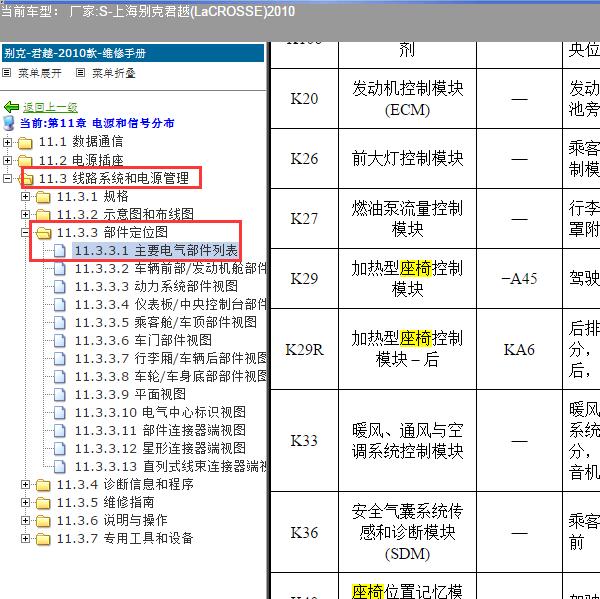Open 11.3.3.6 车门部件视图 page

click(143, 341)
